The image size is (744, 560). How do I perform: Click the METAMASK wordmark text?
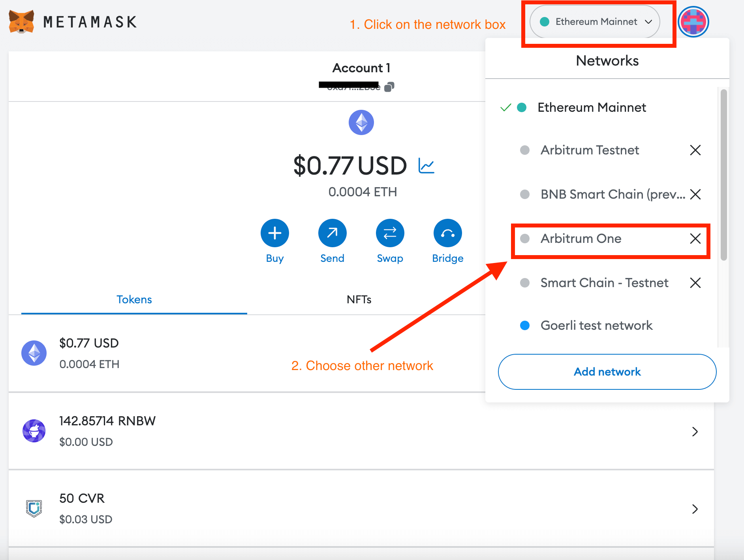tap(90, 22)
